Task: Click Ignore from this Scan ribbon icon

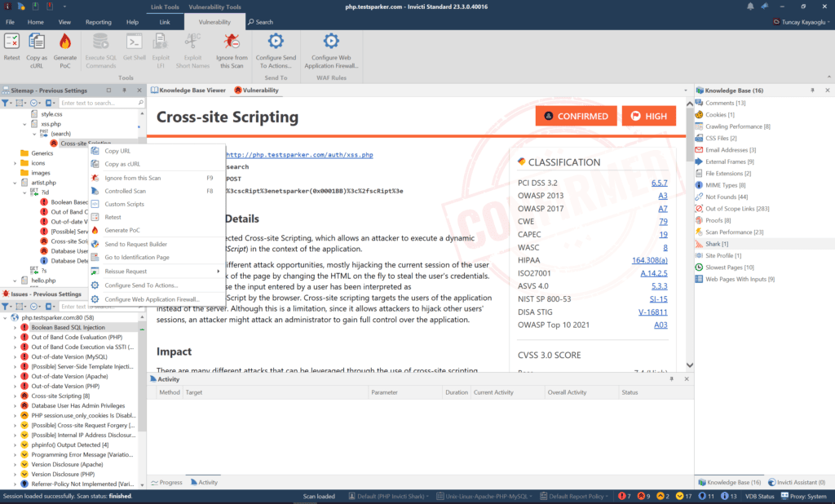Action: point(232,41)
